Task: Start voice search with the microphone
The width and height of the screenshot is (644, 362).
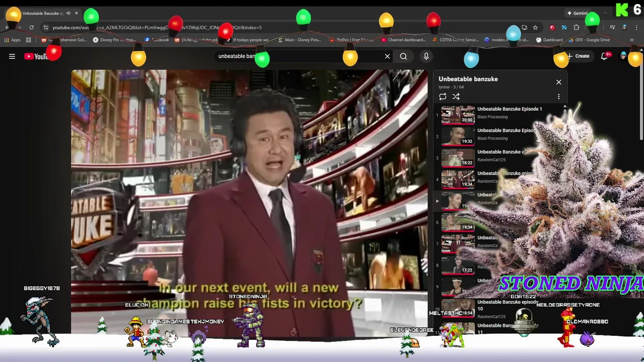Action: pos(426,56)
